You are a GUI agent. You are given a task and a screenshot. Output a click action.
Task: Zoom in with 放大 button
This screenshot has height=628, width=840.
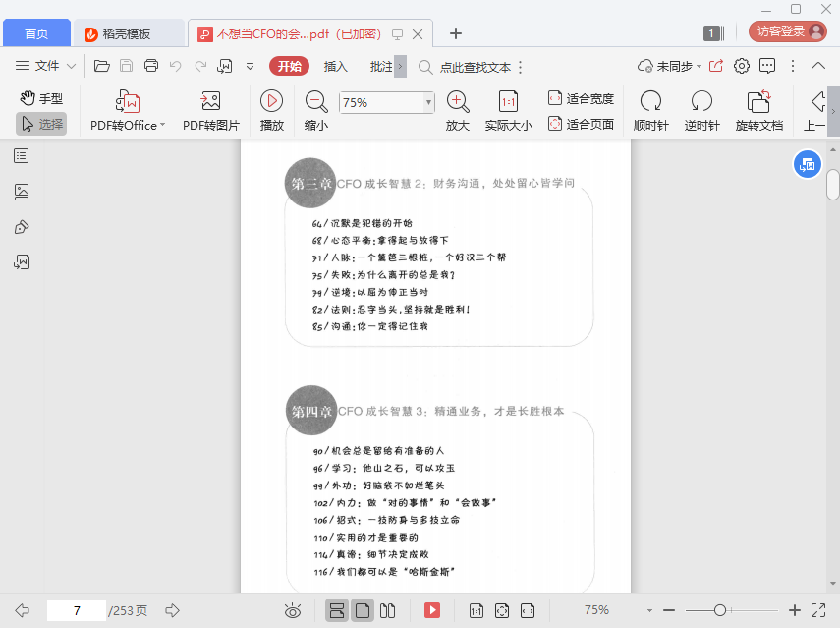point(458,111)
